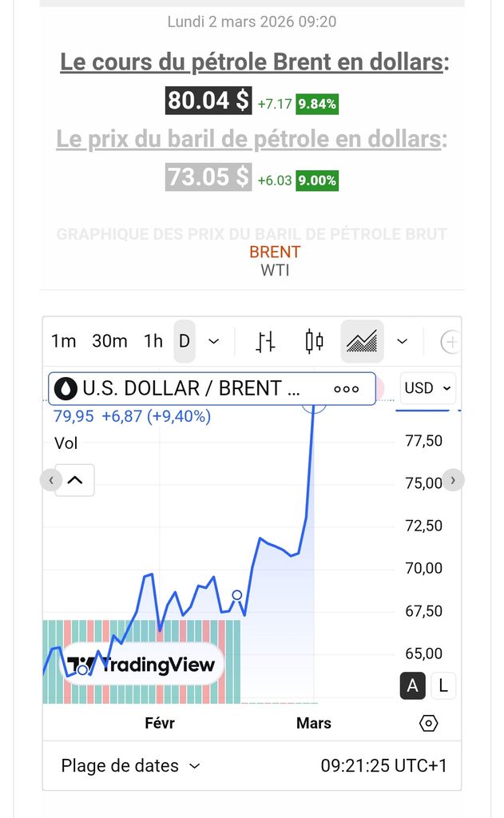Open the cours du pétrole Brent link
504x818 pixels.
coord(252,62)
